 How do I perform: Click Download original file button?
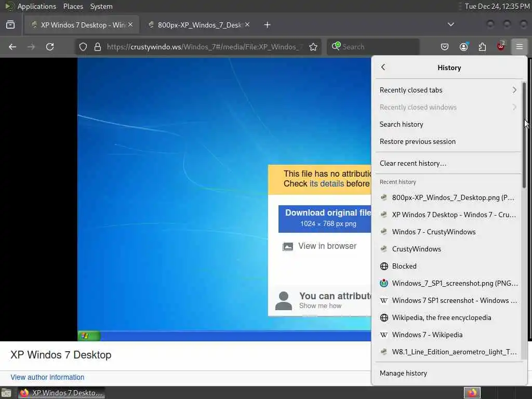tap(325, 219)
